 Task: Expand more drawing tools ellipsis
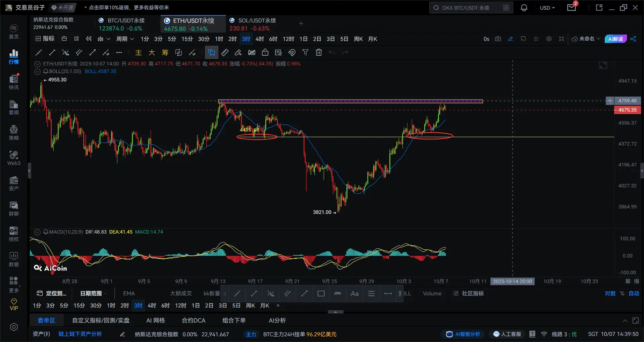coord(119,52)
